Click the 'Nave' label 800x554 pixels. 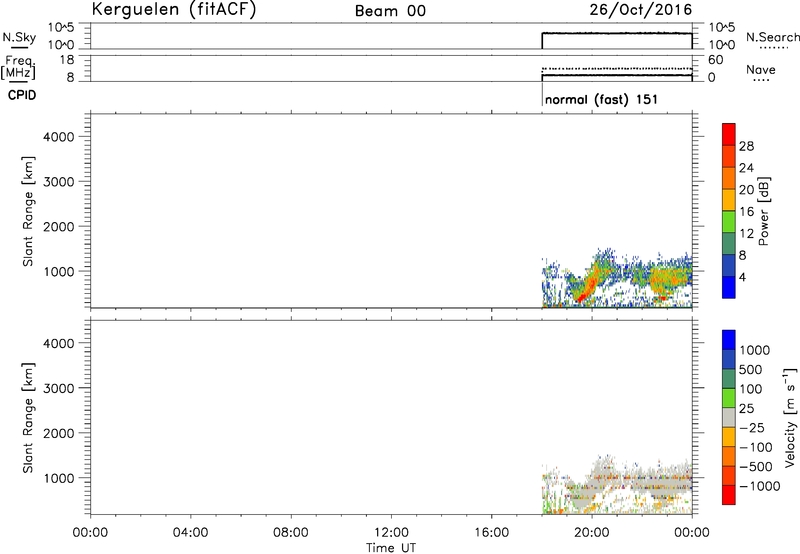coord(761,69)
